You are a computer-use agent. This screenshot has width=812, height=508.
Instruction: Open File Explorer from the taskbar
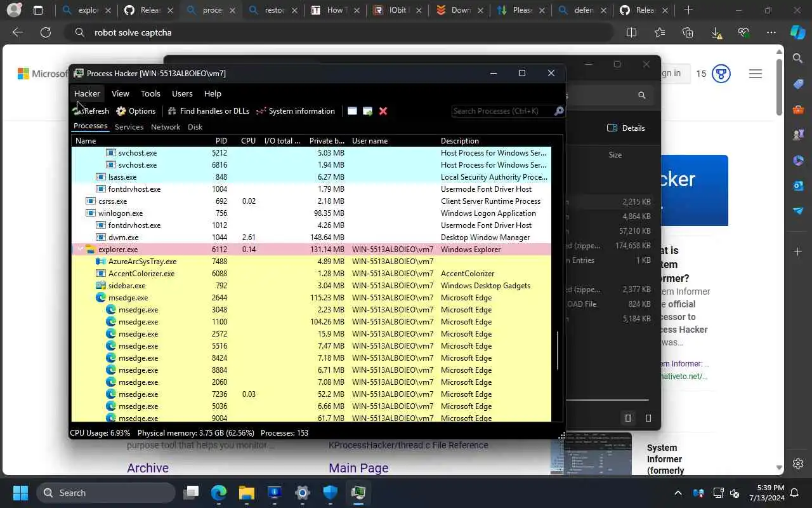(247, 493)
